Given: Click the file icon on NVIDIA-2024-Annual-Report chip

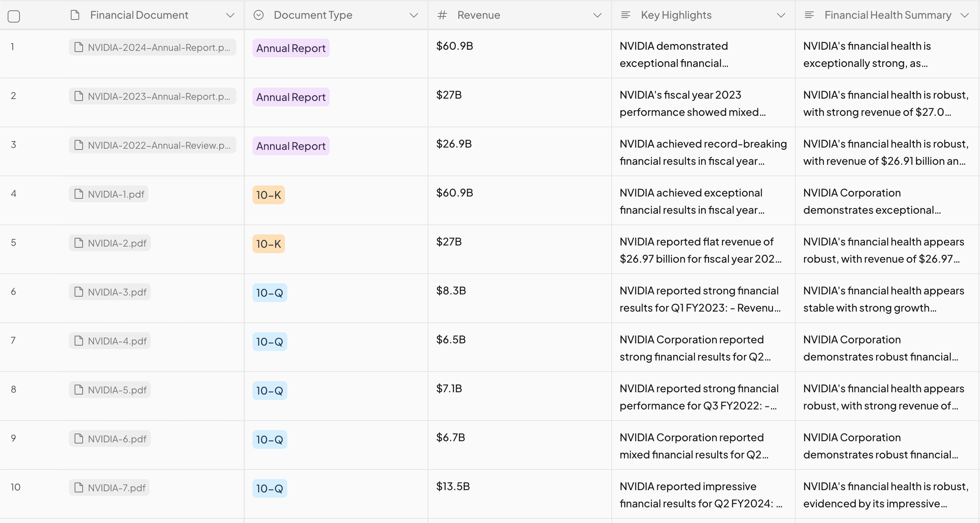Looking at the screenshot, I should tap(79, 47).
